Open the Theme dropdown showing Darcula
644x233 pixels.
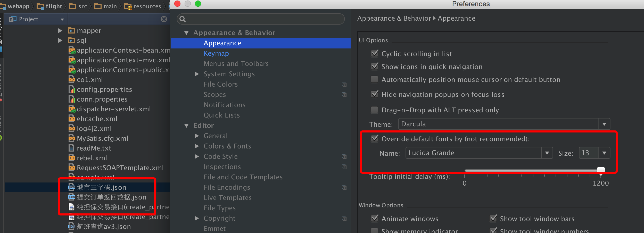(504, 124)
